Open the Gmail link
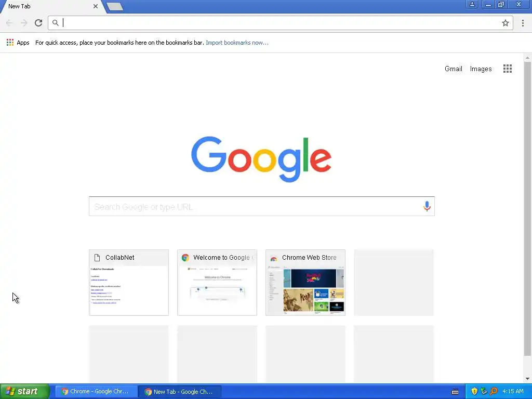Image resolution: width=532 pixels, height=399 pixels. pyautogui.click(x=453, y=69)
